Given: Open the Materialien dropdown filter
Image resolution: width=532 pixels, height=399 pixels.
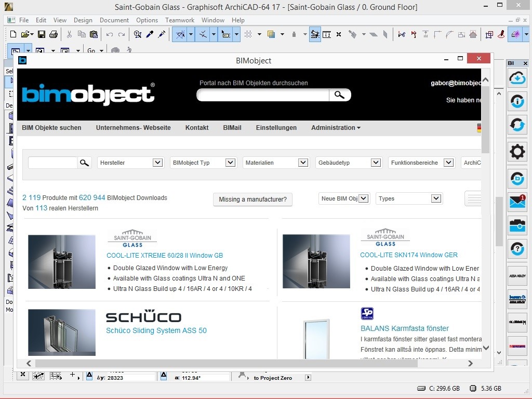Looking at the screenshot, I should click(275, 163).
